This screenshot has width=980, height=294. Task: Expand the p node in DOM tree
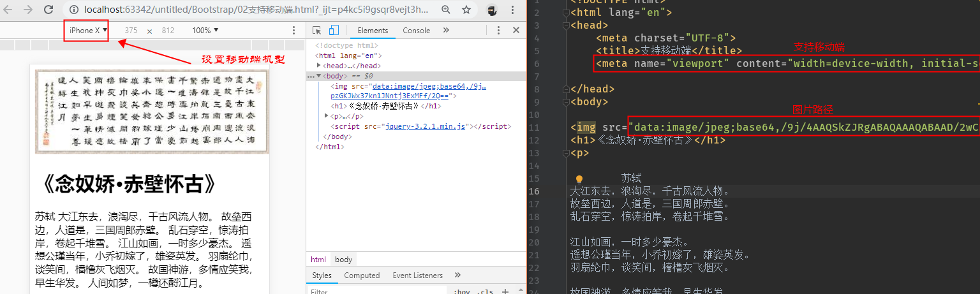coord(327,117)
